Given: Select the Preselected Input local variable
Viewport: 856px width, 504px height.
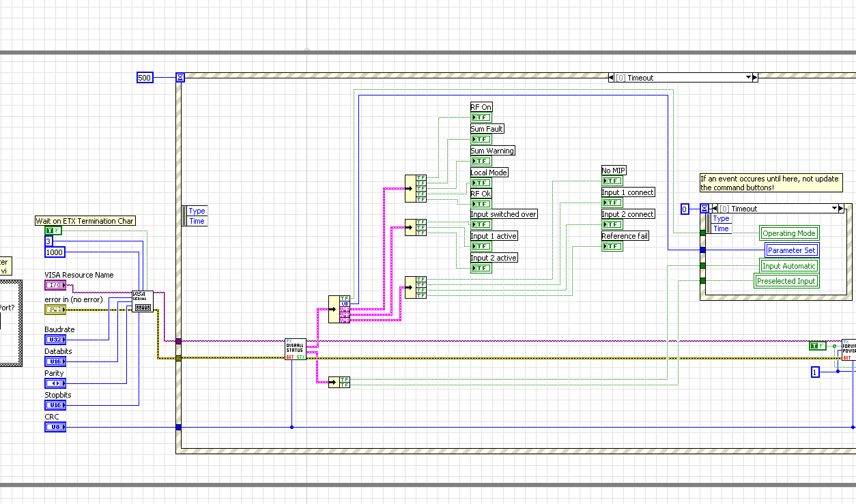Looking at the screenshot, I should [x=786, y=281].
